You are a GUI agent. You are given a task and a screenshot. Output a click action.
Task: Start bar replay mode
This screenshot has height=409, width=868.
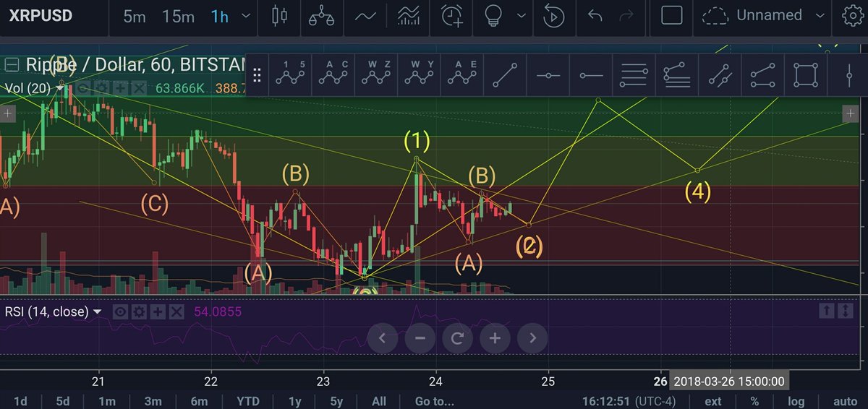(x=553, y=16)
